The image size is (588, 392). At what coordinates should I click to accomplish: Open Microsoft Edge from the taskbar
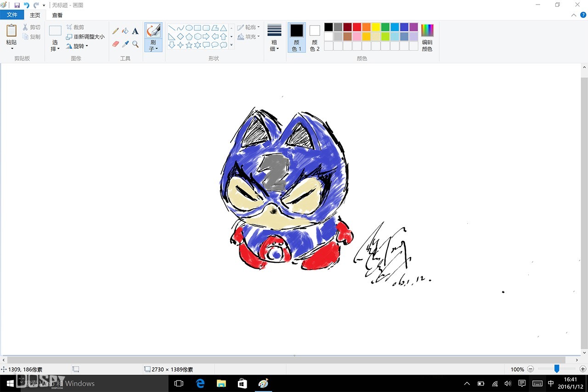coord(200,383)
